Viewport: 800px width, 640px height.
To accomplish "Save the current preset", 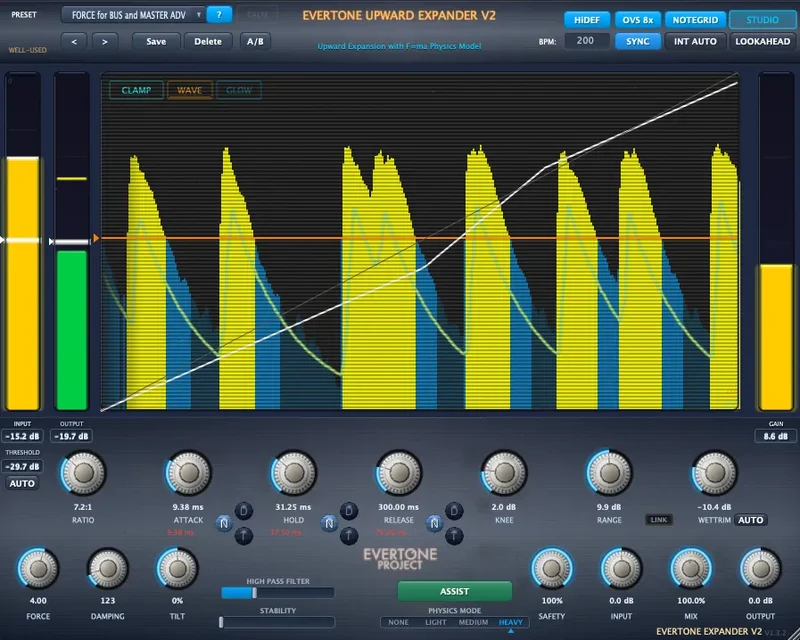I will (156, 42).
